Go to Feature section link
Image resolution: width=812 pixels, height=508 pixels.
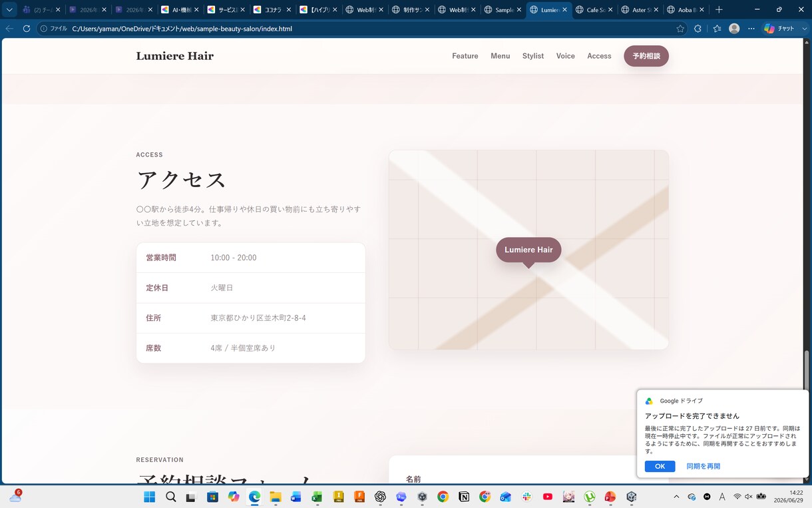[x=465, y=56]
